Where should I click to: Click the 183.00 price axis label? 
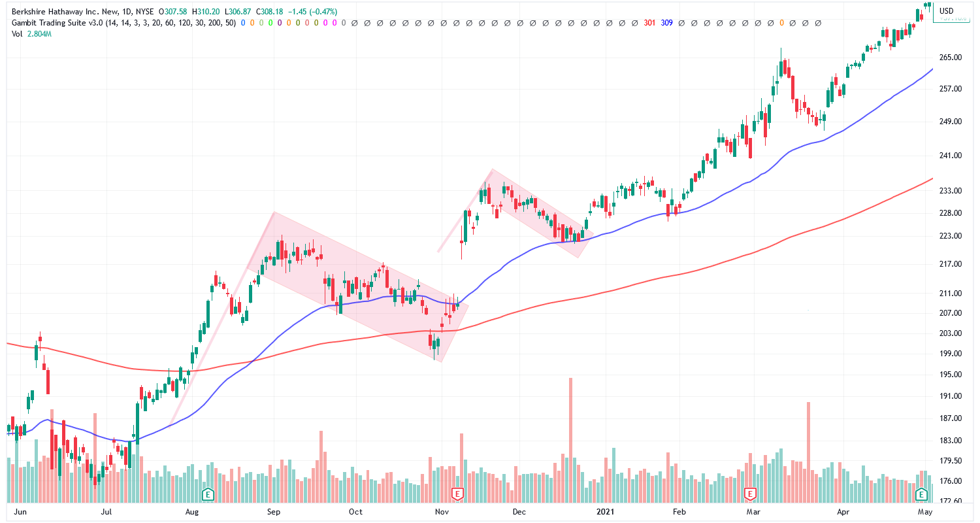(x=949, y=441)
